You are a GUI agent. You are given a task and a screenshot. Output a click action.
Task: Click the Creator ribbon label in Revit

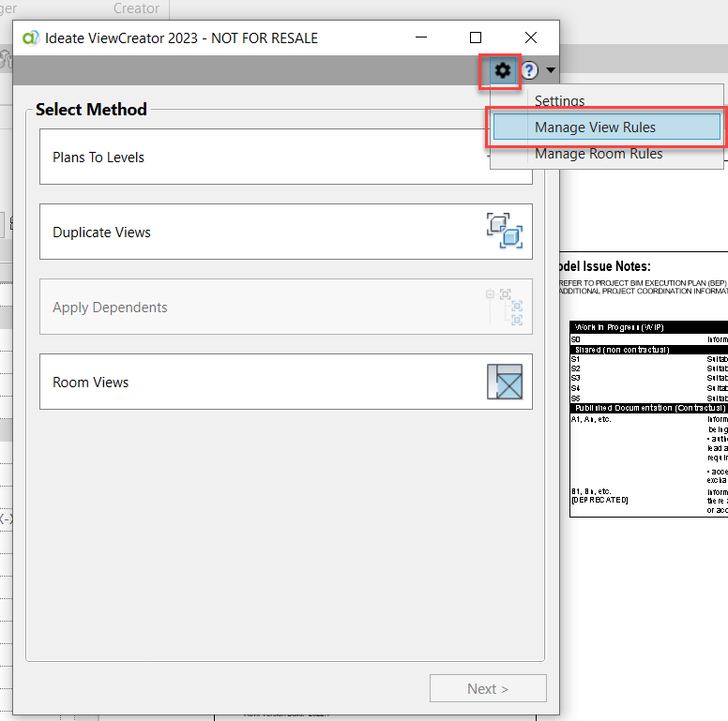[136, 8]
